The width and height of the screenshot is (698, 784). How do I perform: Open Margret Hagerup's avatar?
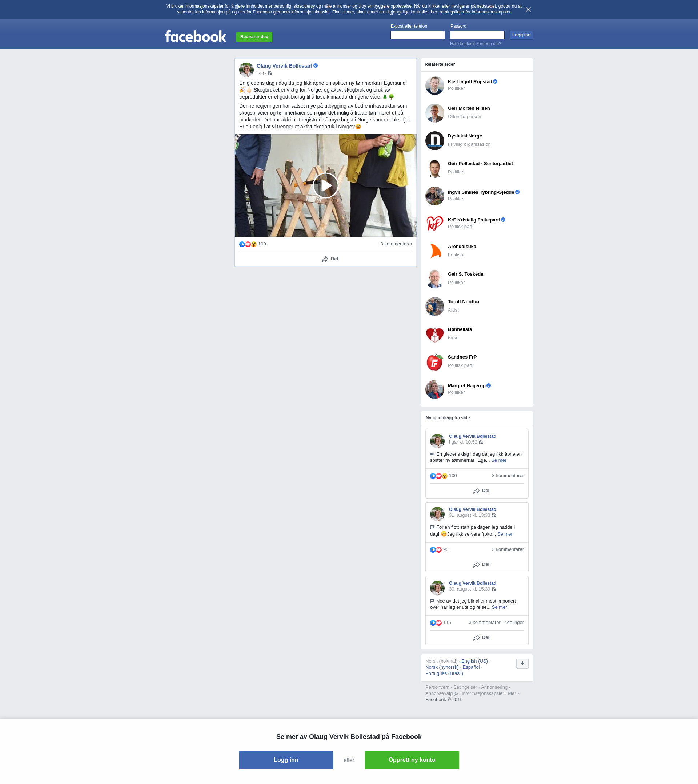click(x=434, y=389)
